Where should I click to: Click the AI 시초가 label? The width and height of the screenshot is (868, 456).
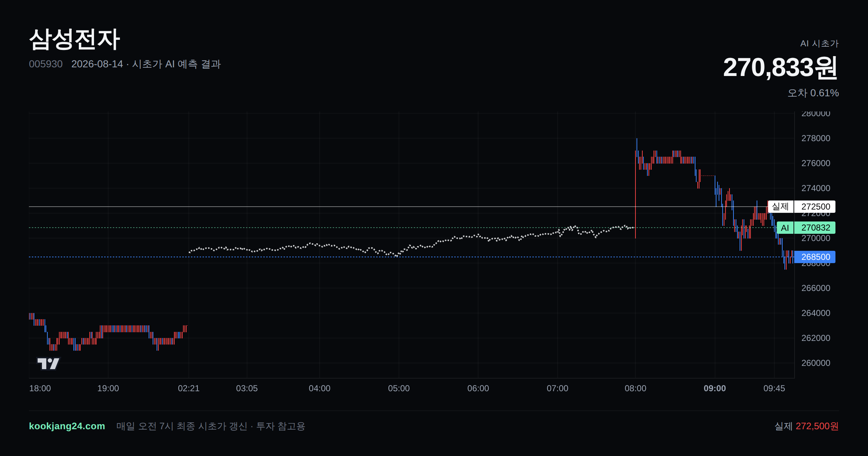click(x=819, y=43)
